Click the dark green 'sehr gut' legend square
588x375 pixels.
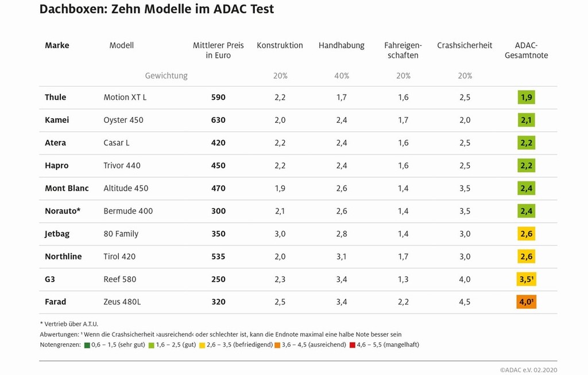click(x=87, y=345)
